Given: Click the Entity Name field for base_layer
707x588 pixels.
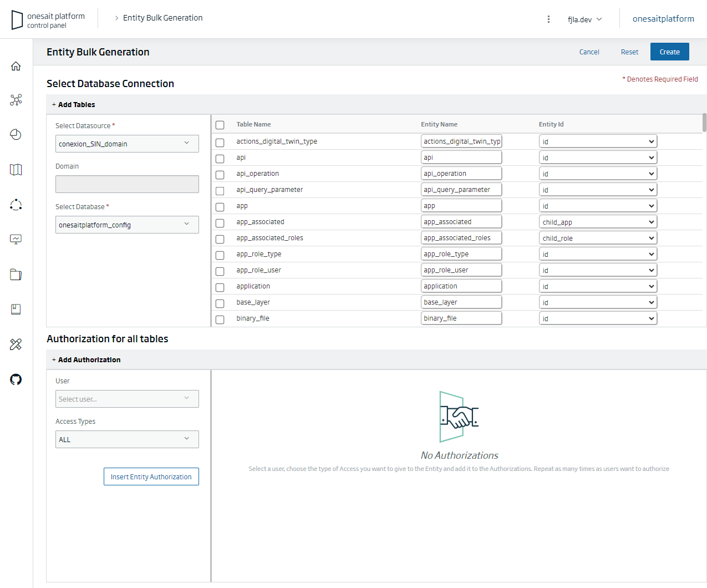Looking at the screenshot, I should click(x=461, y=302).
